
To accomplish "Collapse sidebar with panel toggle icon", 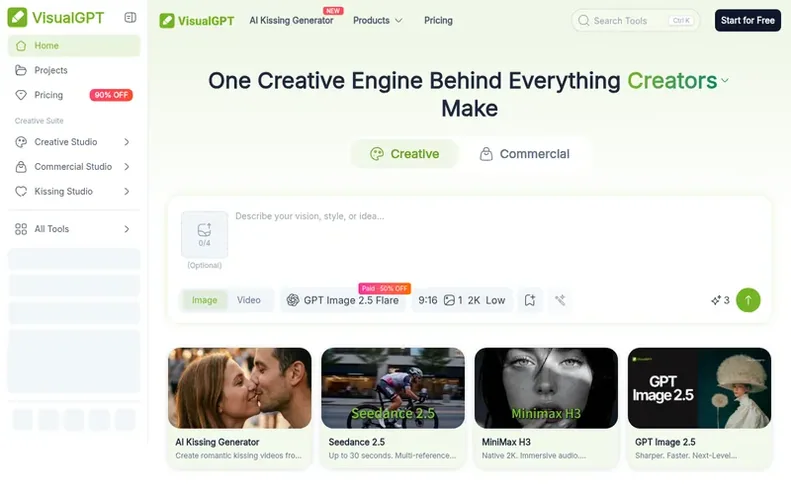I will tap(130, 18).
